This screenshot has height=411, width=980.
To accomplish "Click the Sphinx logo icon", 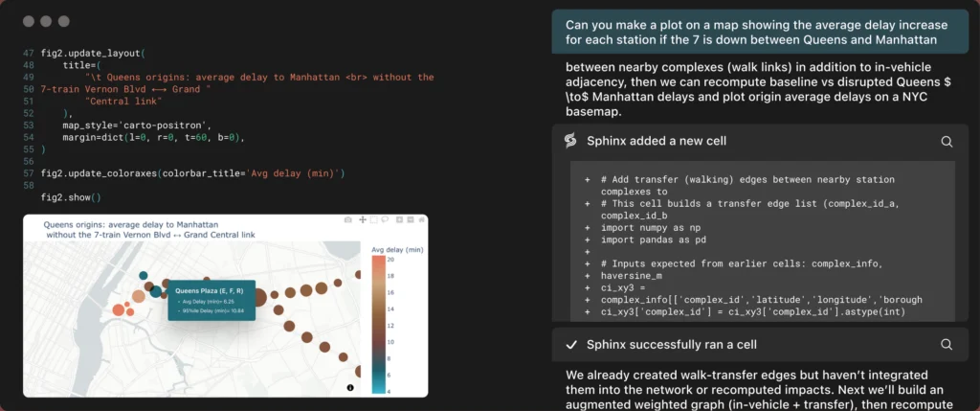I will [x=570, y=141].
